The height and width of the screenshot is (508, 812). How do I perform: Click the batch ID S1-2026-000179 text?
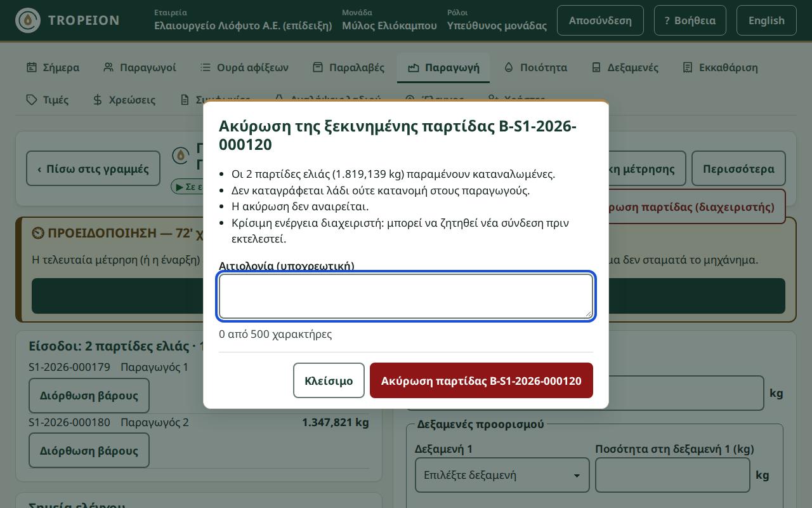point(69,367)
